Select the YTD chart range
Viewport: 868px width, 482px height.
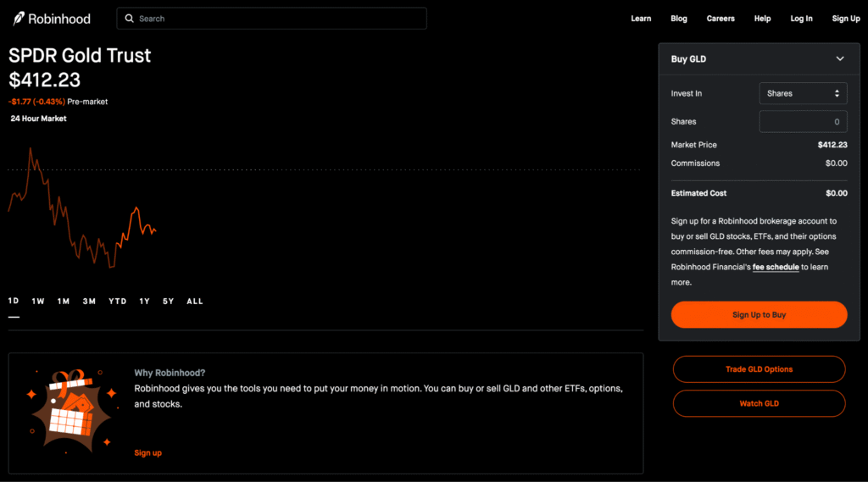pos(117,301)
